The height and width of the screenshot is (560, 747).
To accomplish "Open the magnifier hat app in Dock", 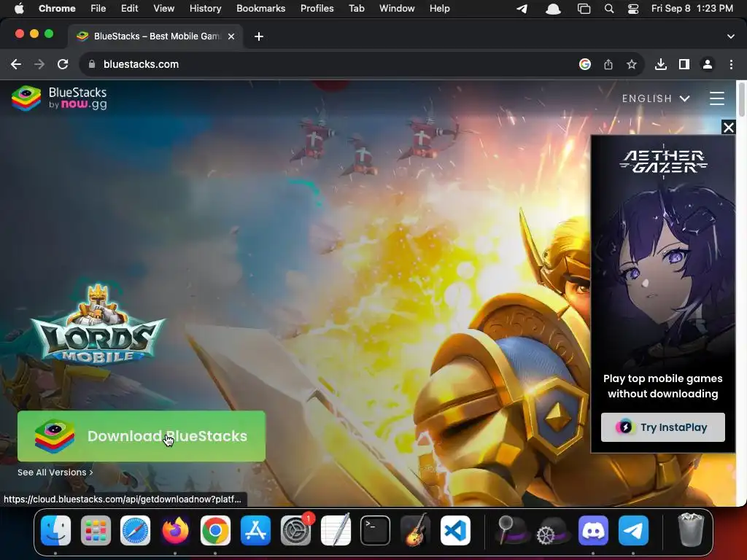I will (x=511, y=531).
